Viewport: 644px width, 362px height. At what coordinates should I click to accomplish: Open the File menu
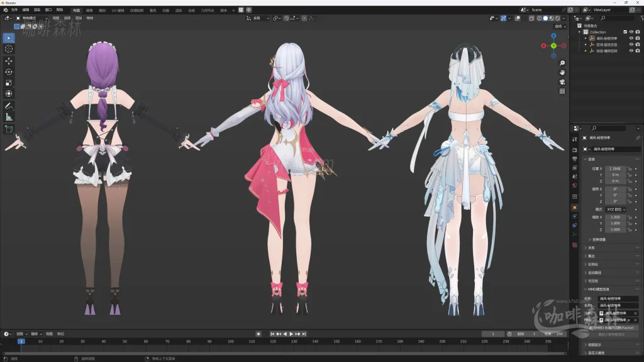coord(14,10)
